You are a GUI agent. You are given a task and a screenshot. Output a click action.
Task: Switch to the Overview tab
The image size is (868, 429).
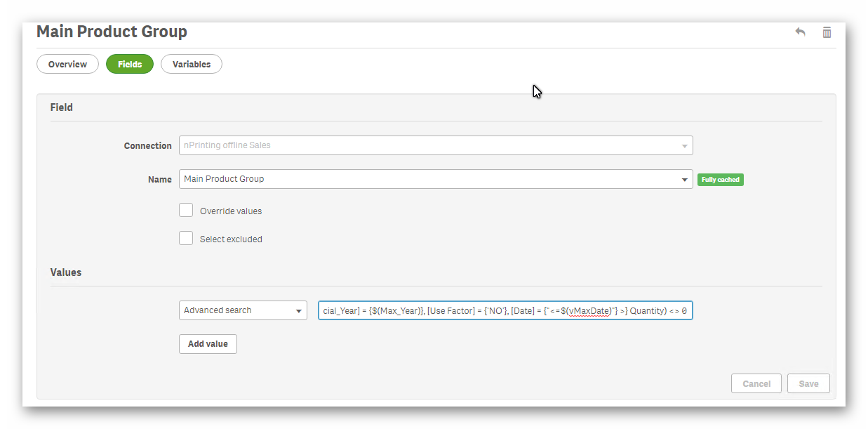point(67,64)
